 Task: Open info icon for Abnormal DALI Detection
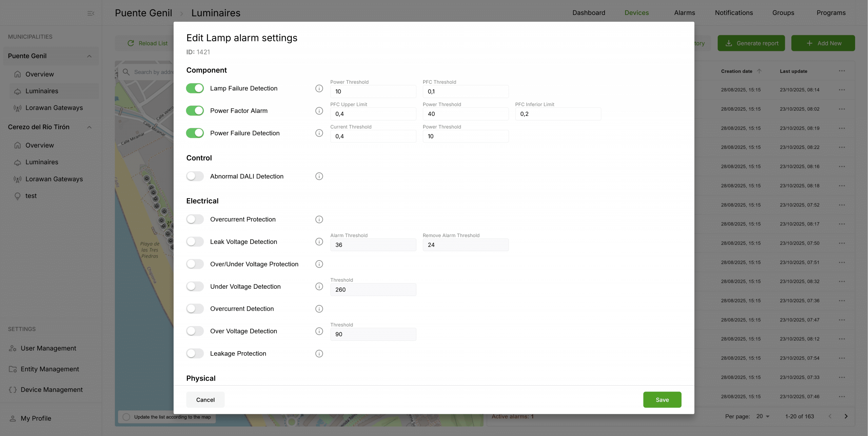click(x=319, y=176)
